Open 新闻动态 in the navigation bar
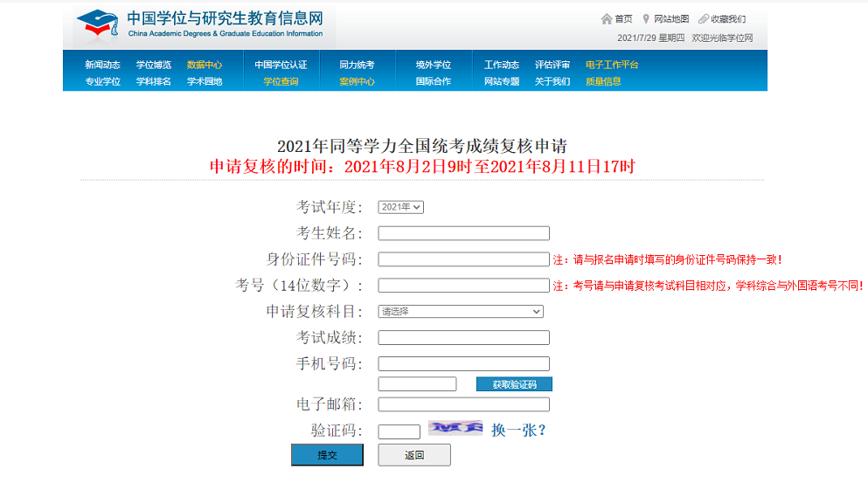The image size is (868, 483). tap(102, 65)
